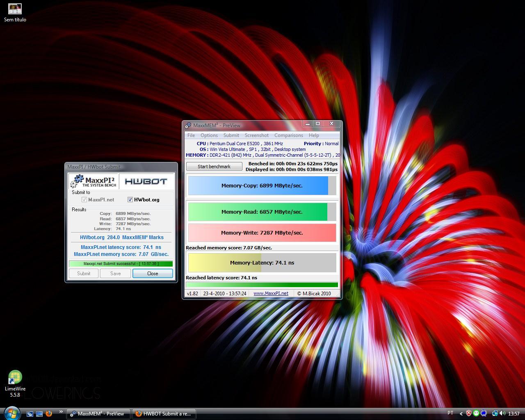
Task: Click the Memory-Read 6857 MByte/sec bar
Action: point(262,212)
